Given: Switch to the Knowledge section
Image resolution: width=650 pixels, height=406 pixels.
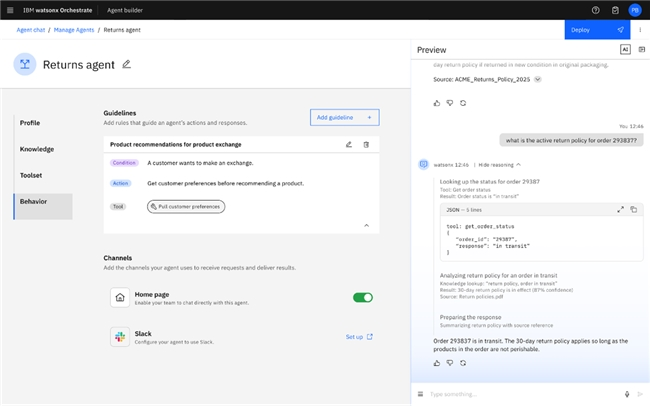Looking at the screenshot, I should 37,149.
